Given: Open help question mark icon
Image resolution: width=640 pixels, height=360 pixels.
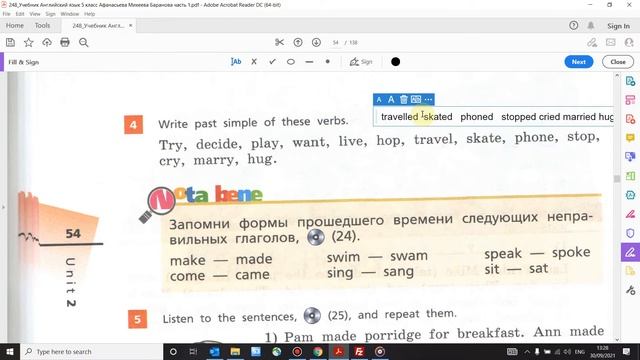Looking at the screenshot, I should 573,25.
